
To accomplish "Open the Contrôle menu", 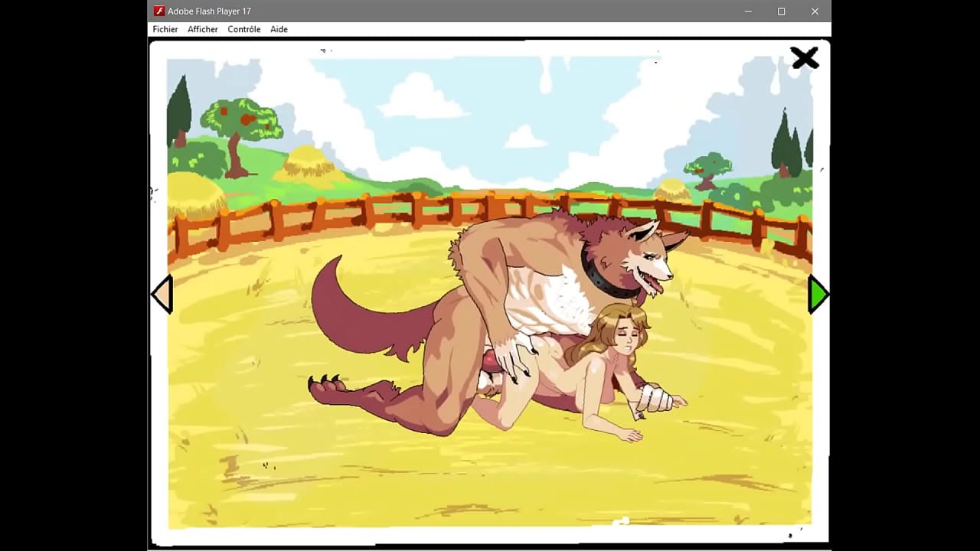I will [244, 29].
